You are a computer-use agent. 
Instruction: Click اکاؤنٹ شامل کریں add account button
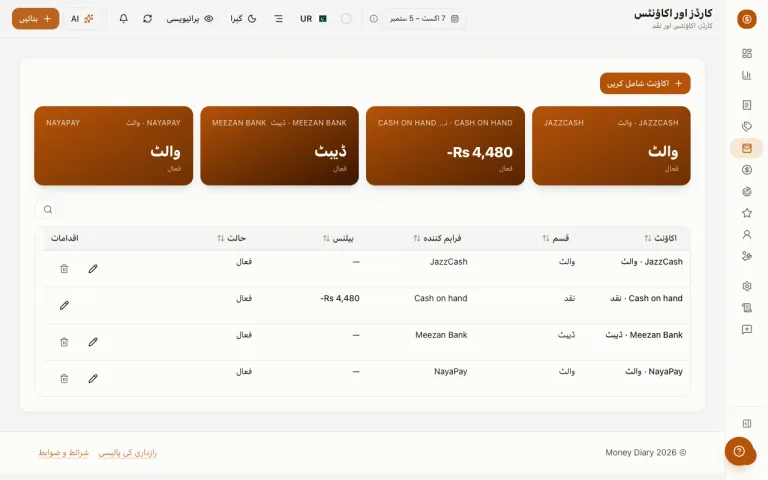click(645, 83)
